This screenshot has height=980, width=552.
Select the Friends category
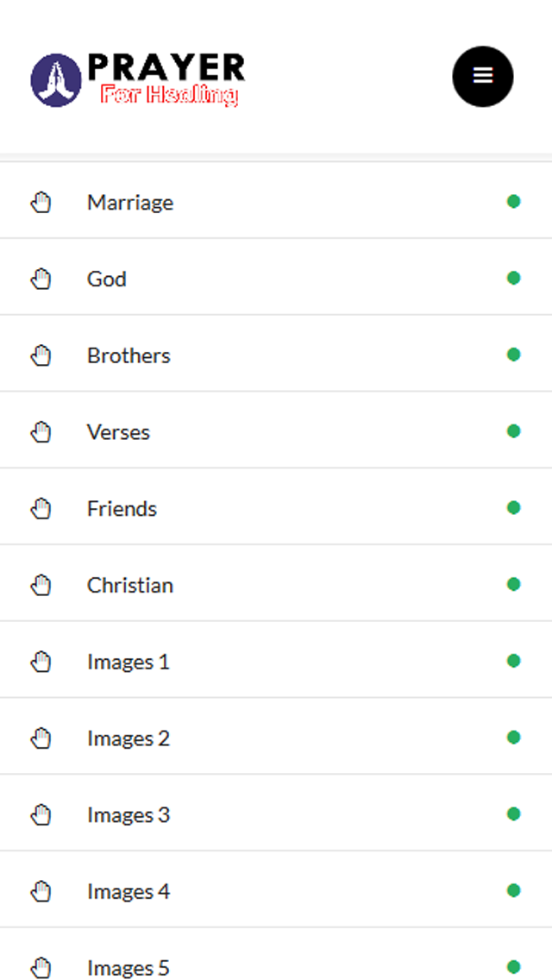(x=276, y=507)
